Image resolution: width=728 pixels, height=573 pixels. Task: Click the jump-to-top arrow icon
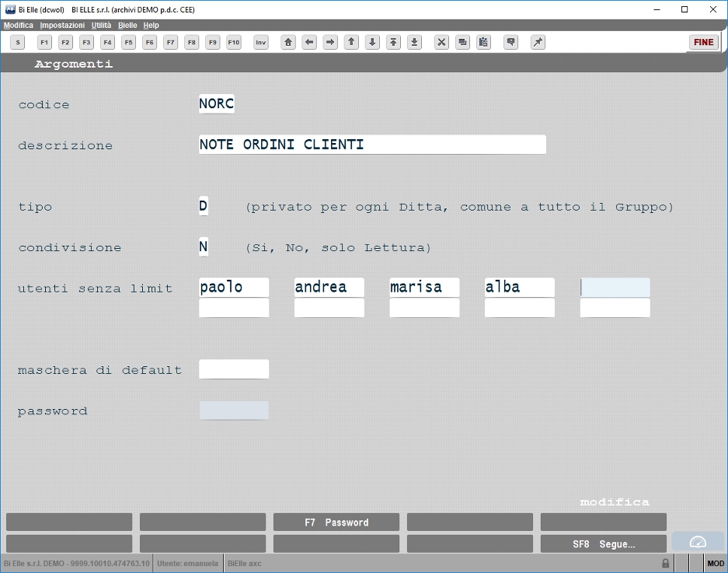tap(393, 42)
